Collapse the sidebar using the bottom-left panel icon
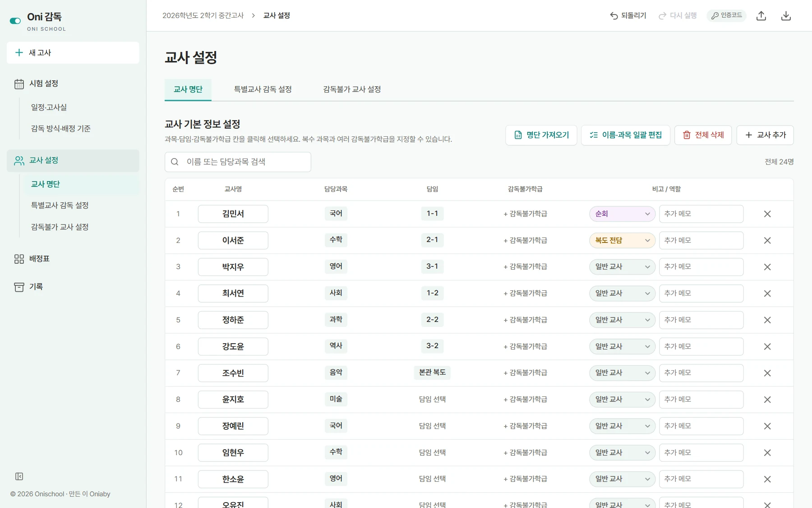This screenshot has width=812, height=508. point(19,476)
